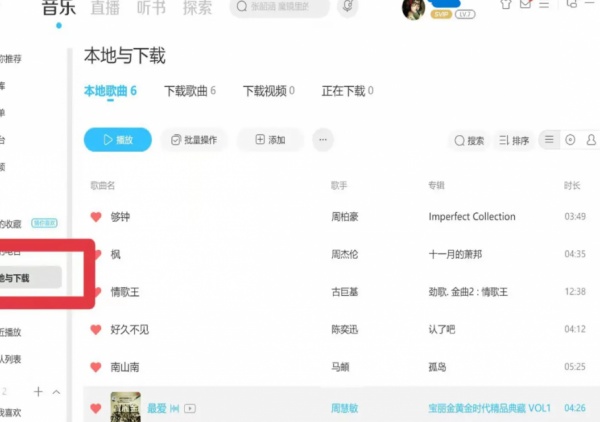
Task: Click the top search input field
Action: click(x=290, y=8)
